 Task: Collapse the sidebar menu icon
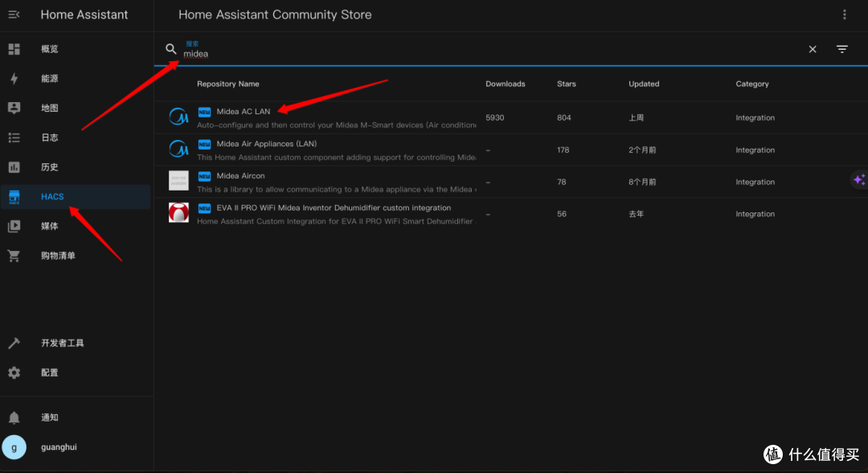[14, 14]
